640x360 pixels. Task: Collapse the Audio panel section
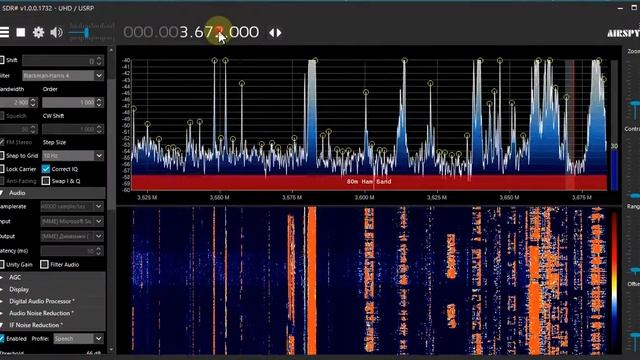point(53,193)
